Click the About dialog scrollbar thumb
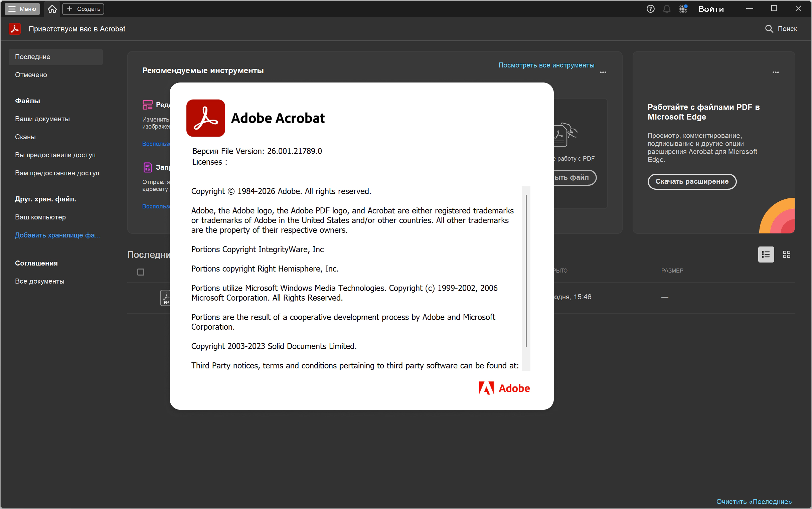 click(526, 271)
